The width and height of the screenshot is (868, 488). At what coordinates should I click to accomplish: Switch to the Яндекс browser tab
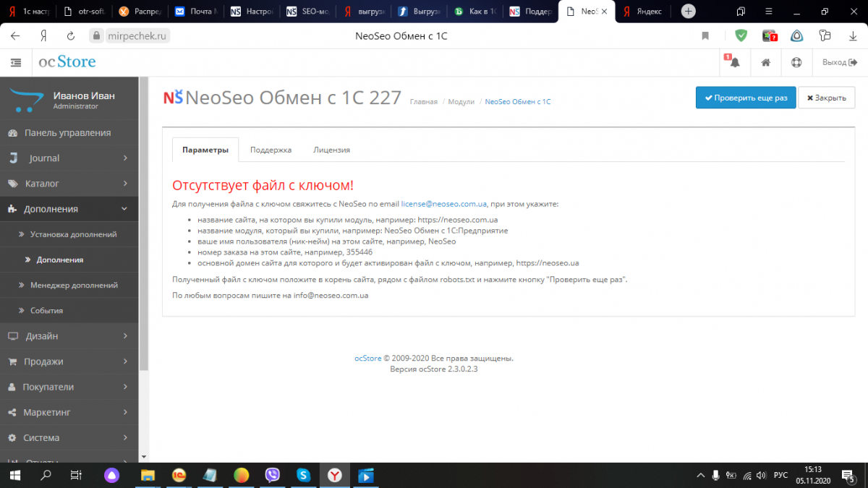click(648, 12)
